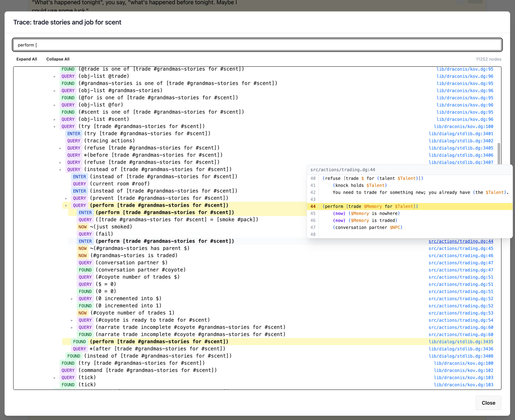Viewport: 515px width, 420px height.
Task: Open the lib/dialog/stdlib.dg:3435 source link
Action: point(461,342)
